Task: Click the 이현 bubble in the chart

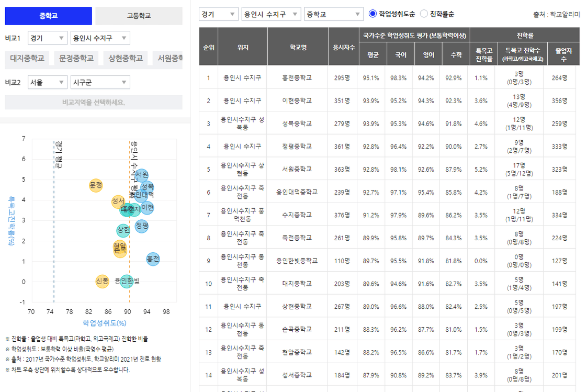Action: [x=147, y=207]
